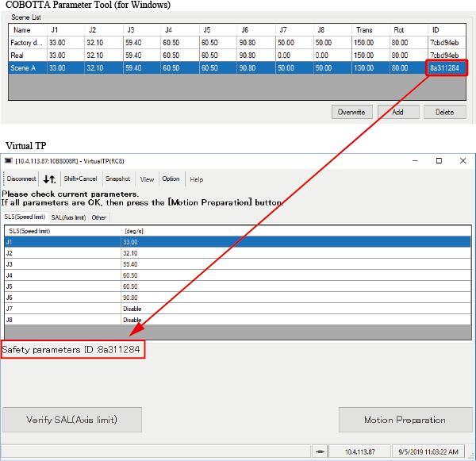Switch to the Other tab
The width and height of the screenshot is (476, 461).
pos(98,217)
